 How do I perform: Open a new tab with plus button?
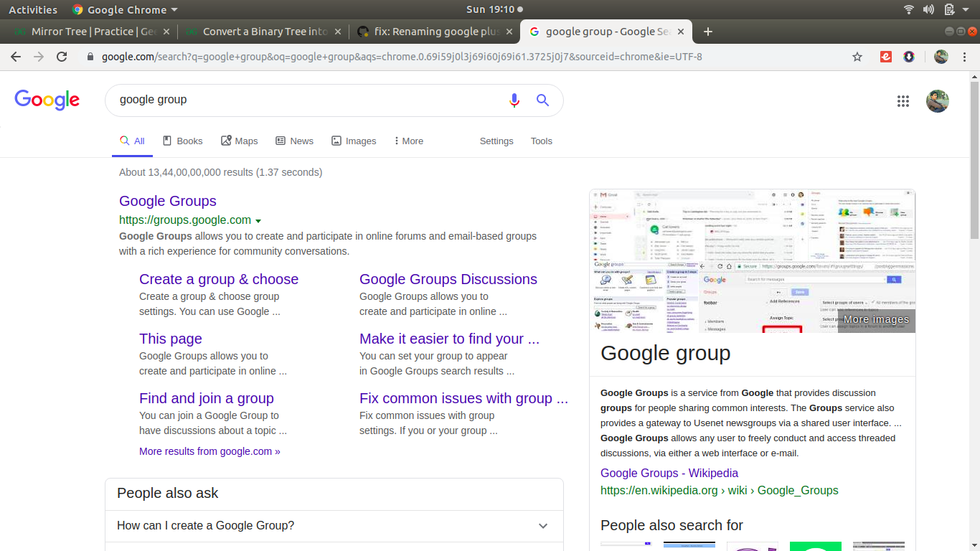(x=708, y=32)
